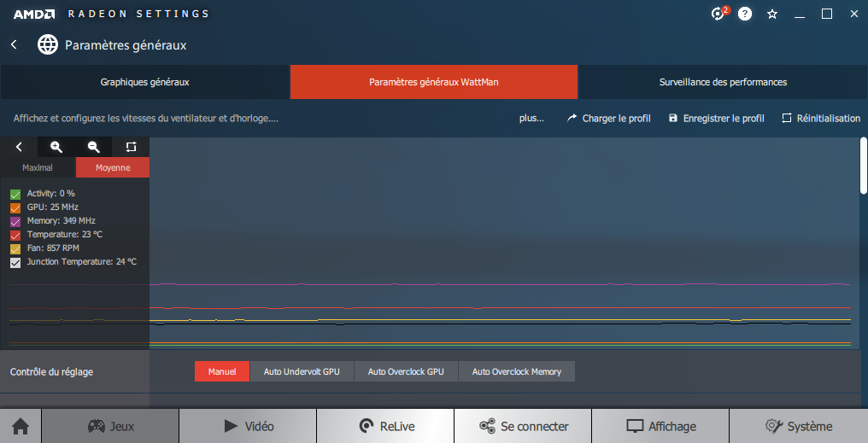Switch to Surveillance des performances tab

(x=723, y=83)
